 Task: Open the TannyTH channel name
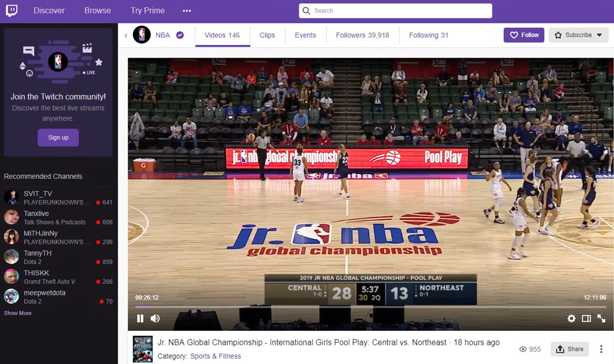coord(37,253)
